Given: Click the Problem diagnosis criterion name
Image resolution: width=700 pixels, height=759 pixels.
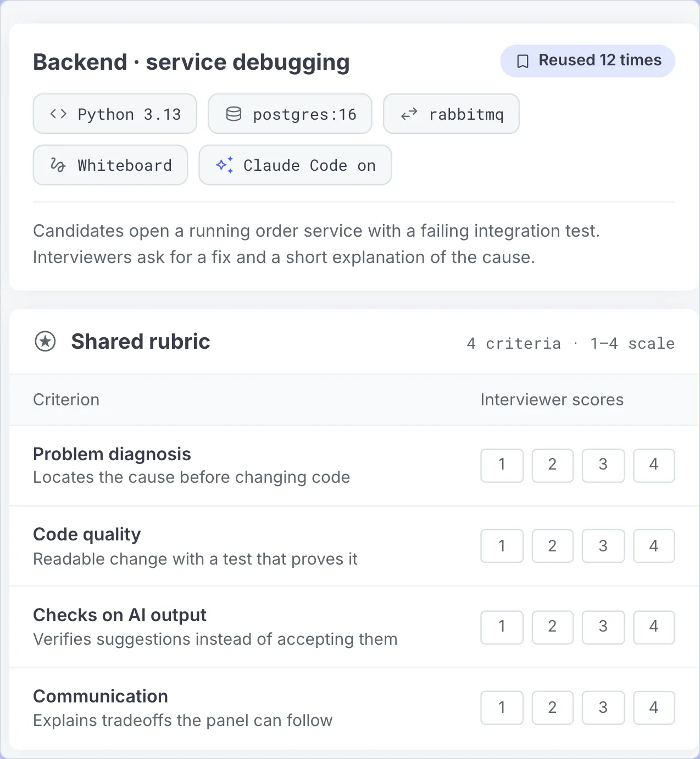Looking at the screenshot, I should tap(112, 454).
